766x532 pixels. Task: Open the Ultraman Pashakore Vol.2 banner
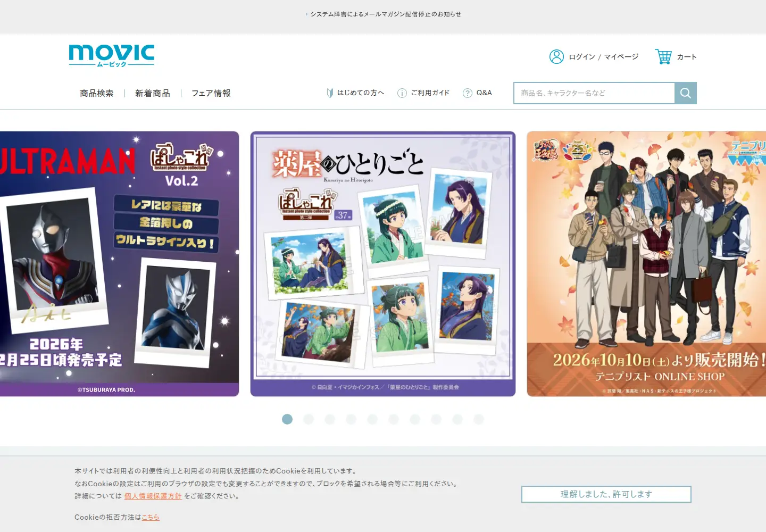[119, 264]
